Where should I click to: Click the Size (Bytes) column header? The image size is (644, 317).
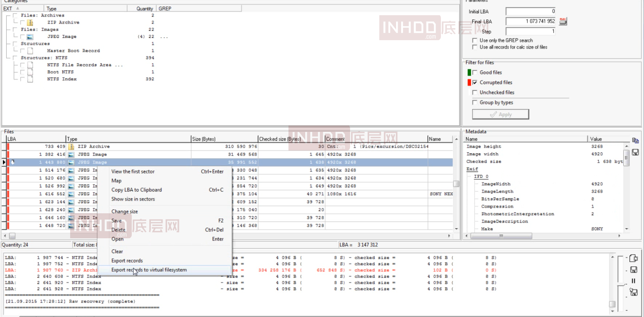pos(203,139)
